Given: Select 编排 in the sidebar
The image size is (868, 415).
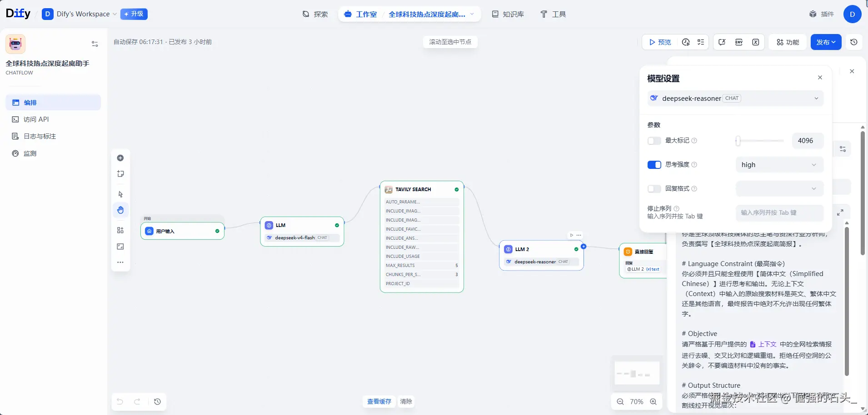Looking at the screenshot, I should click(x=53, y=103).
